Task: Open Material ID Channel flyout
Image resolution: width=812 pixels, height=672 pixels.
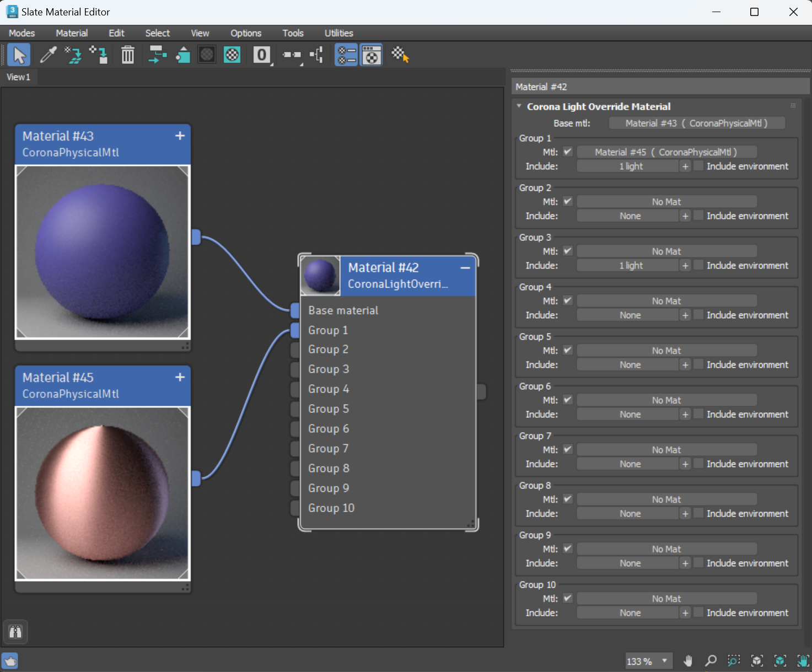Action: [262, 55]
